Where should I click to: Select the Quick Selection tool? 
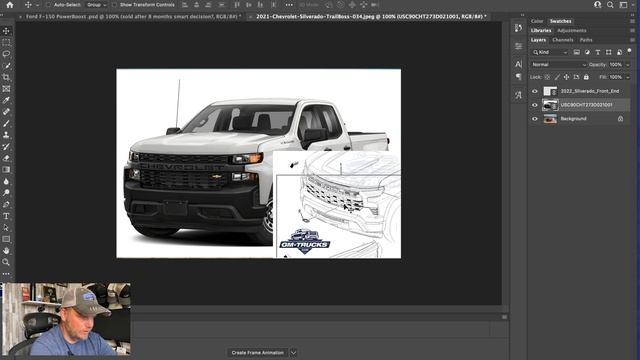(x=6, y=66)
